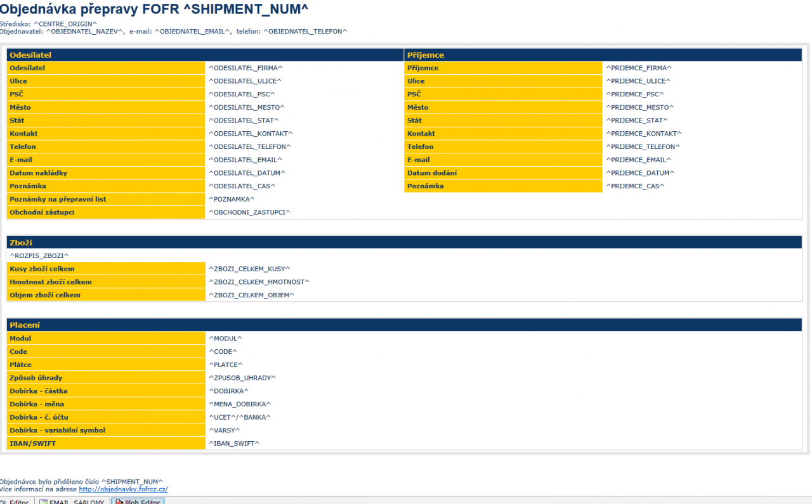This screenshot has width=812, height=504.
Task: Click the ^ZBOZI_CELKEM_HMOTNOST^ placeholder
Action: click(259, 282)
